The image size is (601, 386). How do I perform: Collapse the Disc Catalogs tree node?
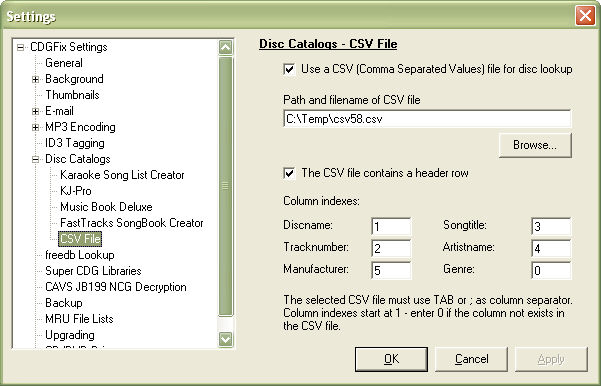pyautogui.click(x=35, y=159)
